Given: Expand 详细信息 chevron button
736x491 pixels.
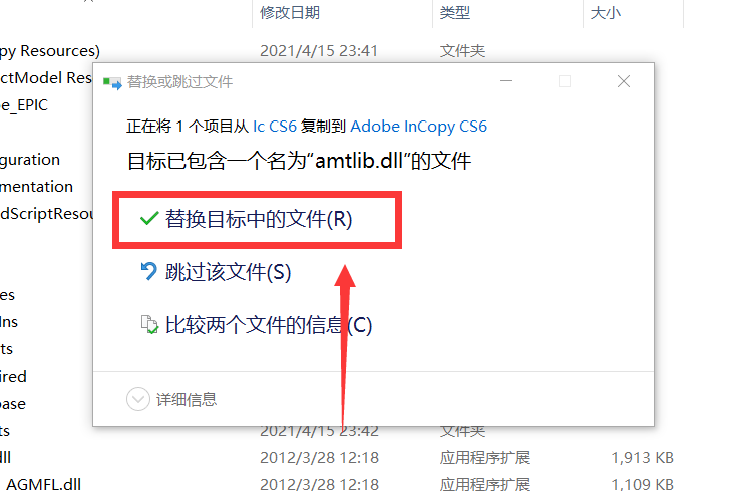Looking at the screenshot, I should [138, 399].
